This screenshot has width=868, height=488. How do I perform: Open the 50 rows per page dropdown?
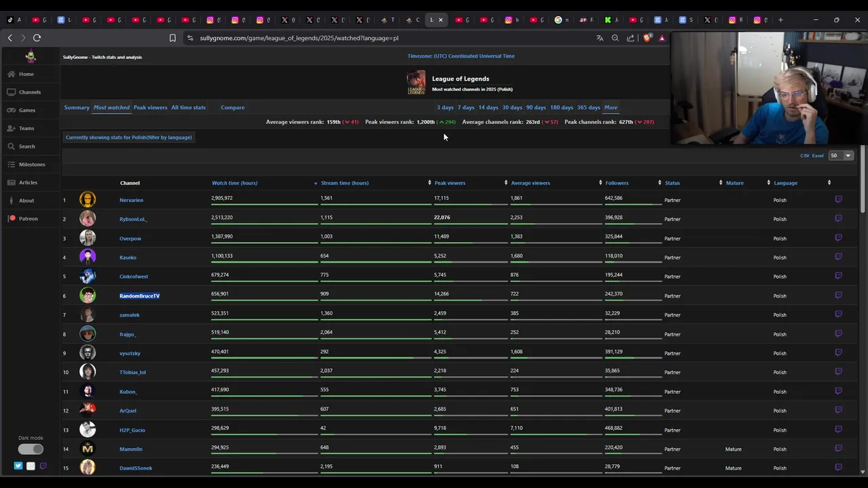pyautogui.click(x=841, y=155)
